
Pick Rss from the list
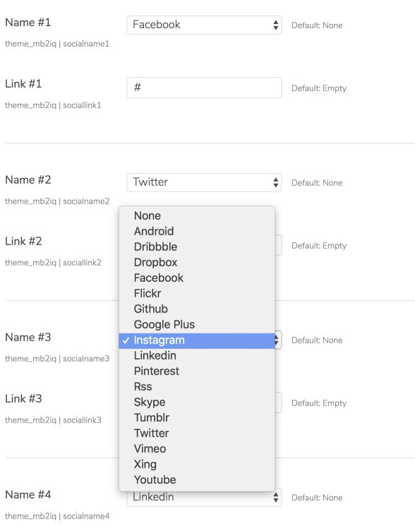[x=197, y=386]
